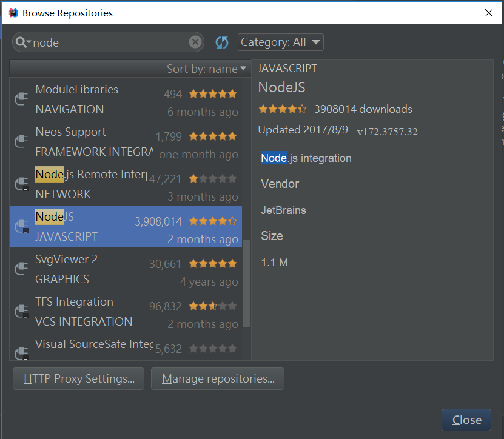Screen dimensions: 504x439
Task: Open Manage repositories dialog
Action: point(218,378)
